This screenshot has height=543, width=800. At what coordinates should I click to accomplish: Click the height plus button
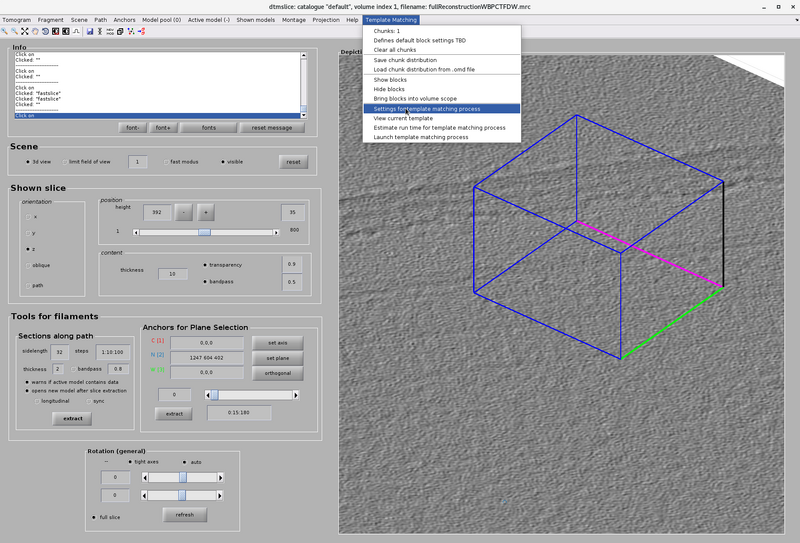206,212
